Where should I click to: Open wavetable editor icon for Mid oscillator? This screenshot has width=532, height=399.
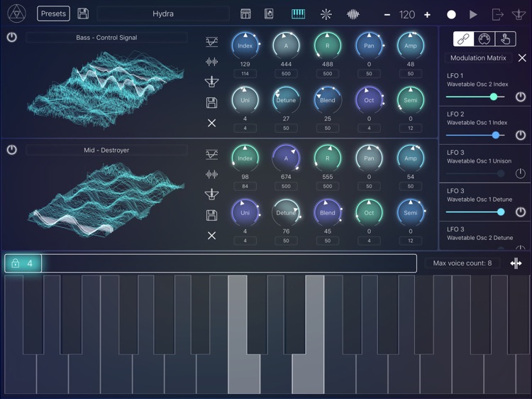[x=211, y=154]
